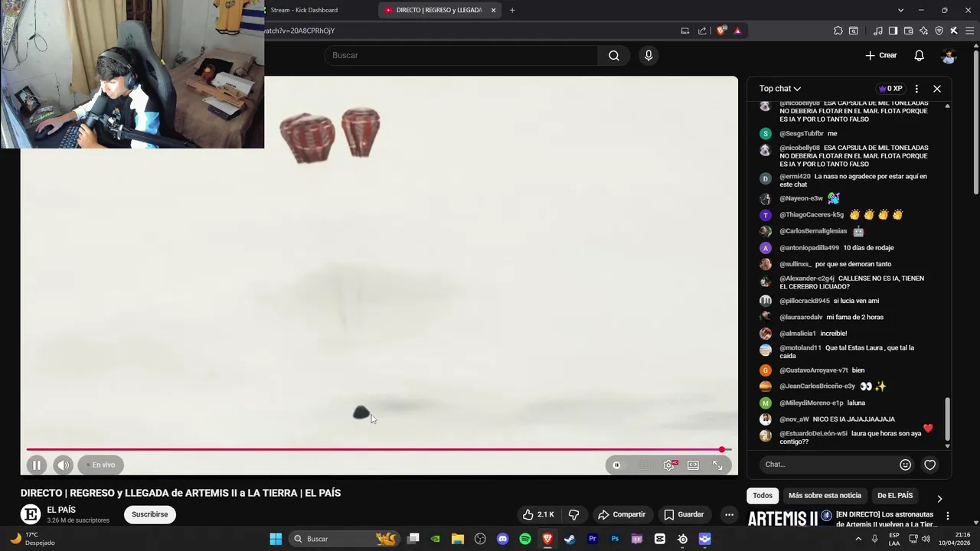Send a heart reaction in chat
The height and width of the screenshot is (551, 980).
click(929, 465)
